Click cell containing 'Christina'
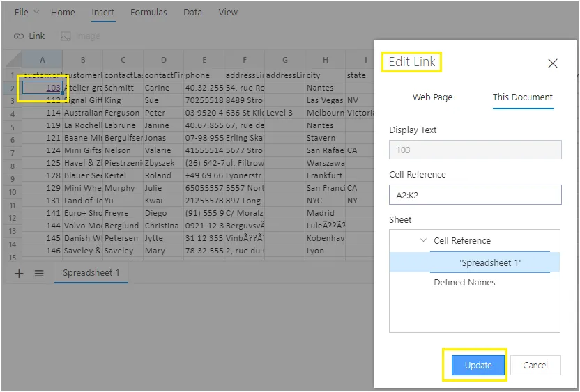 [x=164, y=226]
